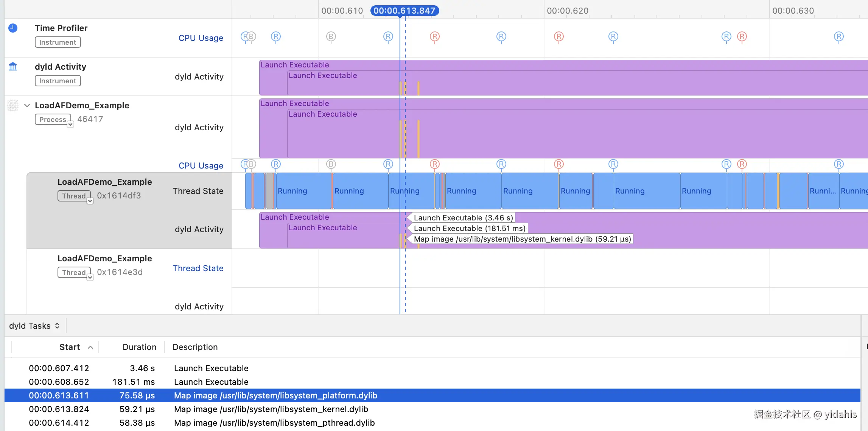Image resolution: width=868 pixels, height=431 pixels.
Task: Click the B marker in the Time Profiler CPU track
Action: click(331, 37)
